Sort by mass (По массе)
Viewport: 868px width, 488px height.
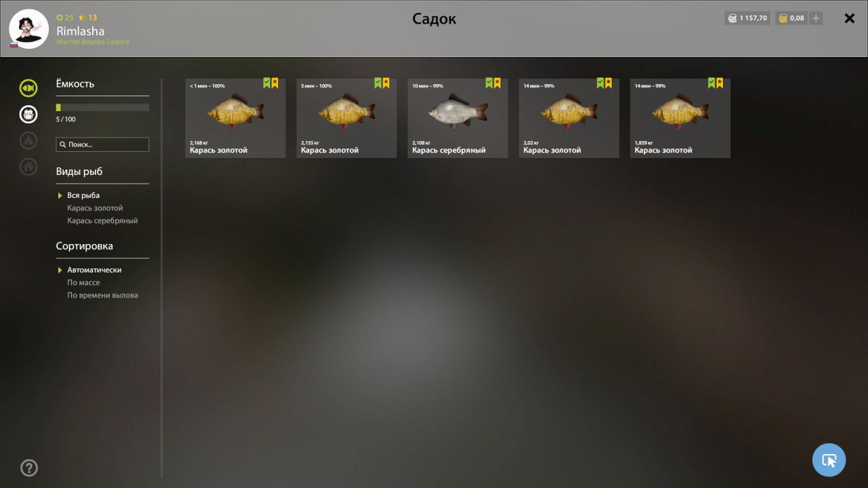pos(83,283)
